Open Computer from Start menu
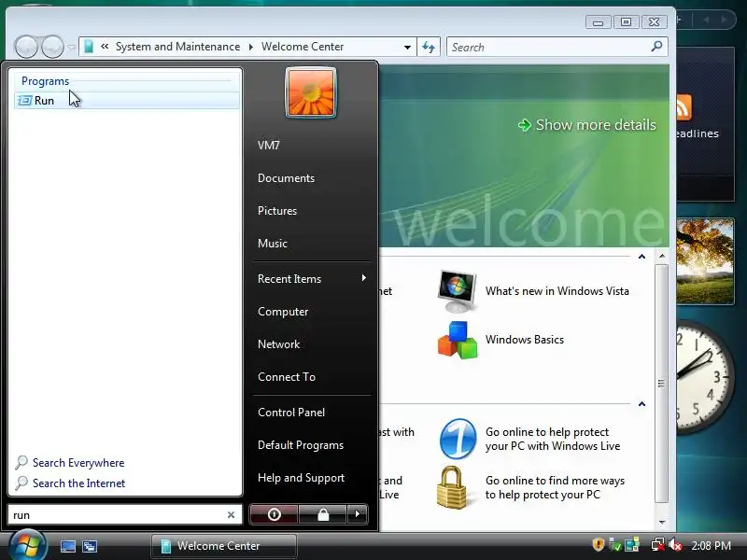 click(x=283, y=312)
